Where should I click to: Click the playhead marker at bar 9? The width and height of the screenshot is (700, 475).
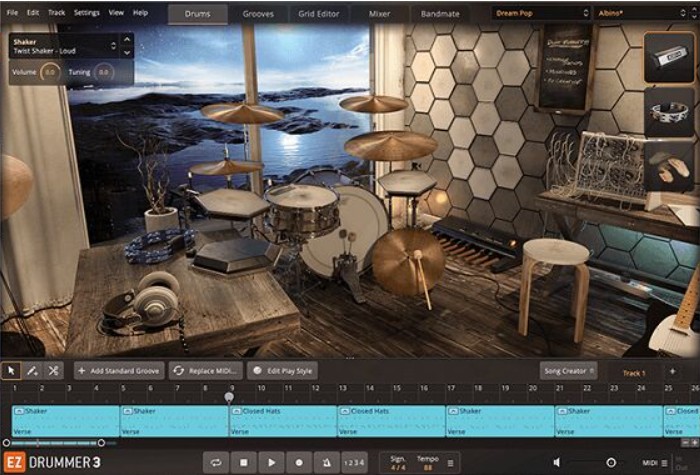click(x=229, y=396)
